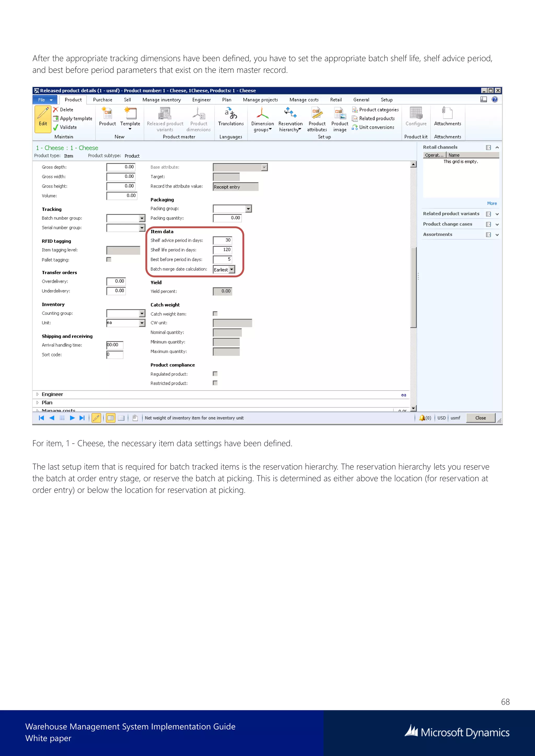Click the vertical scrollbar thumb
This screenshot has height=756, width=535.
(414, 287)
